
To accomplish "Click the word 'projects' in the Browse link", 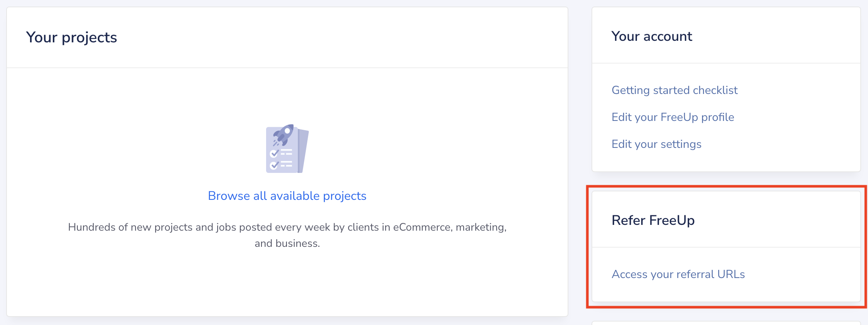I will click(x=345, y=196).
